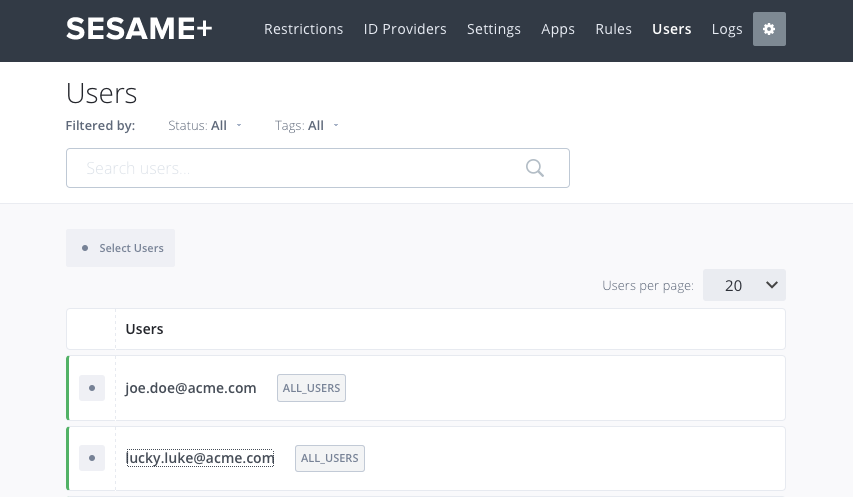Toggle selection for lucky.luke@acme.com

[x=91, y=458]
